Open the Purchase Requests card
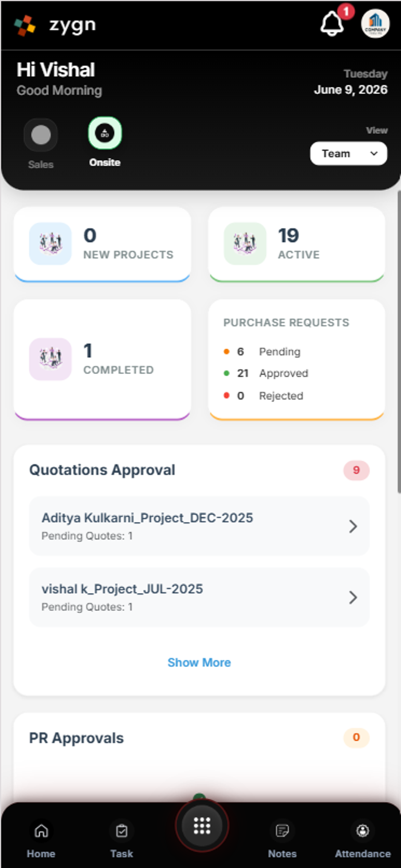The image size is (401, 868). tap(297, 360)
